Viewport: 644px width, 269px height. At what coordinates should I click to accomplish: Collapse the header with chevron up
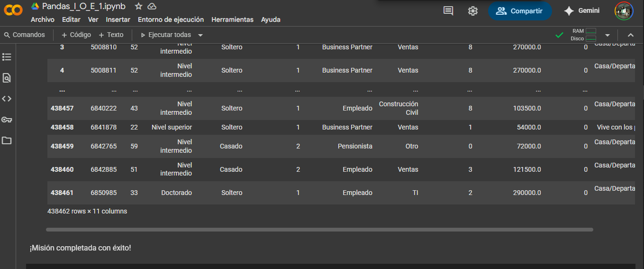coord(630,35)
